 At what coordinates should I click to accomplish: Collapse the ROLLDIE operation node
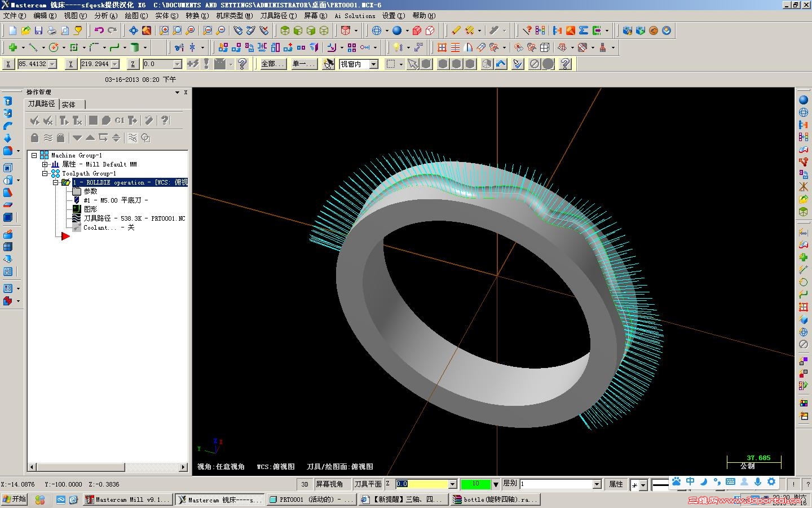point(55,182)
